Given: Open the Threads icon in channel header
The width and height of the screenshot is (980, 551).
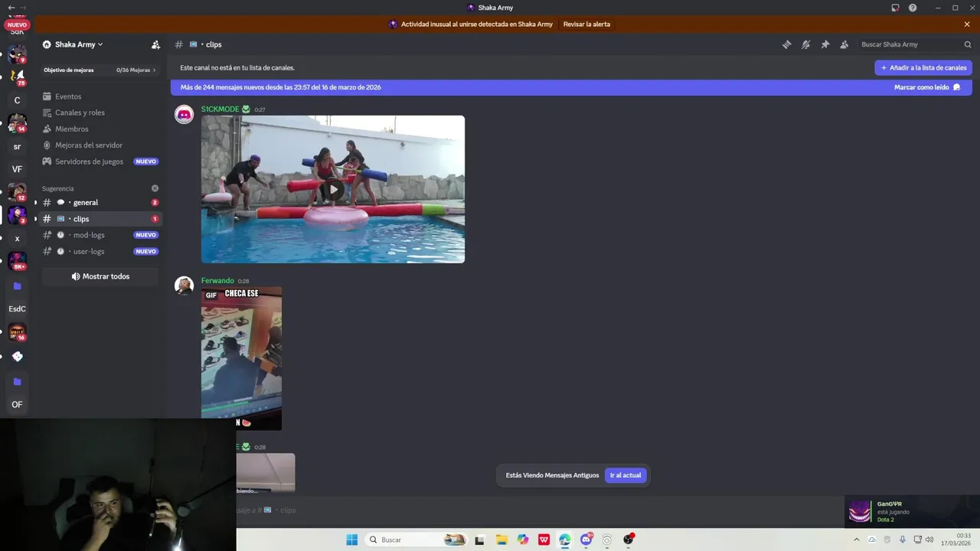Looking at the screenshot, I should point(786,44).
